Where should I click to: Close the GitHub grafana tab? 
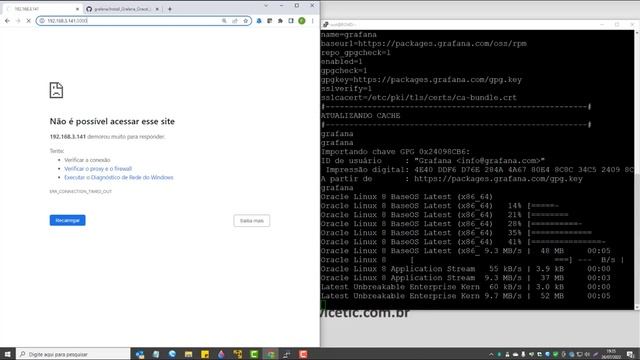coord(157,9)
